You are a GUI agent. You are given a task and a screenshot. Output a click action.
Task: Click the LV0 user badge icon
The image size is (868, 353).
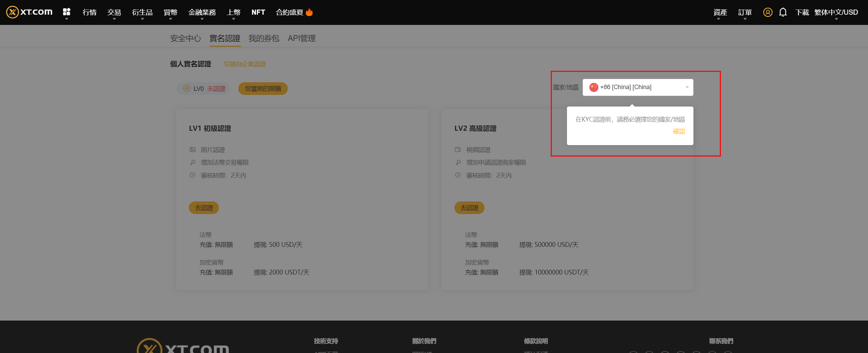click(187, 88)
